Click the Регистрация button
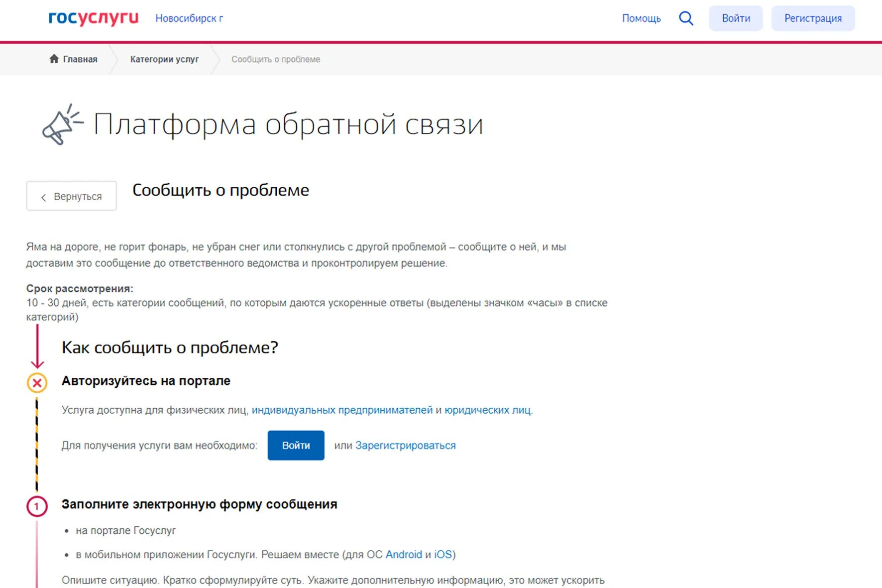The width and height of the screenshot is (882, 588). (813, 18)
